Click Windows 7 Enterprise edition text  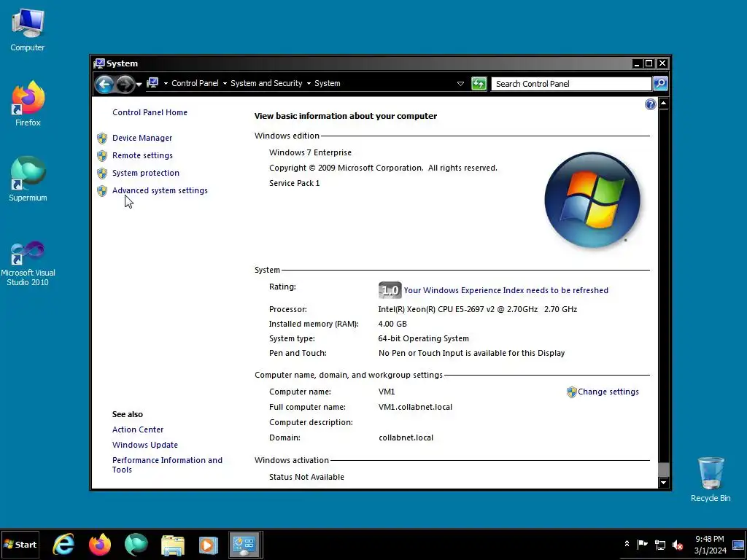310,152
